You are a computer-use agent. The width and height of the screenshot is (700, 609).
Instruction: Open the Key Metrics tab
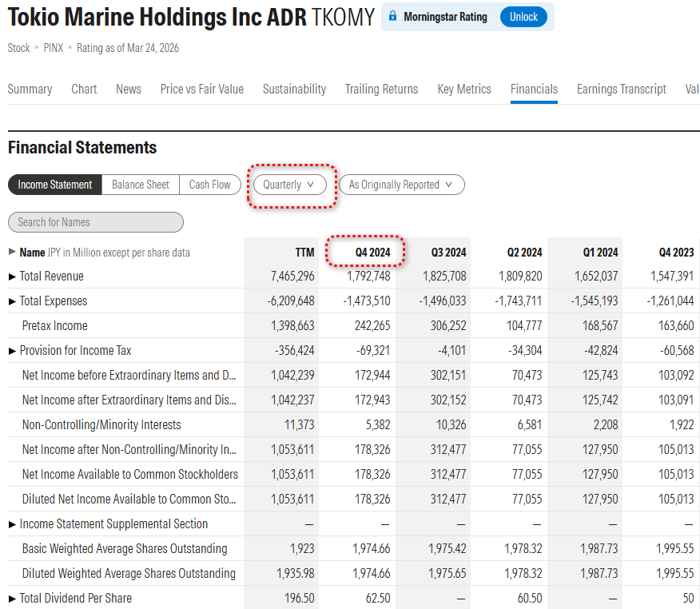point(464,90)
